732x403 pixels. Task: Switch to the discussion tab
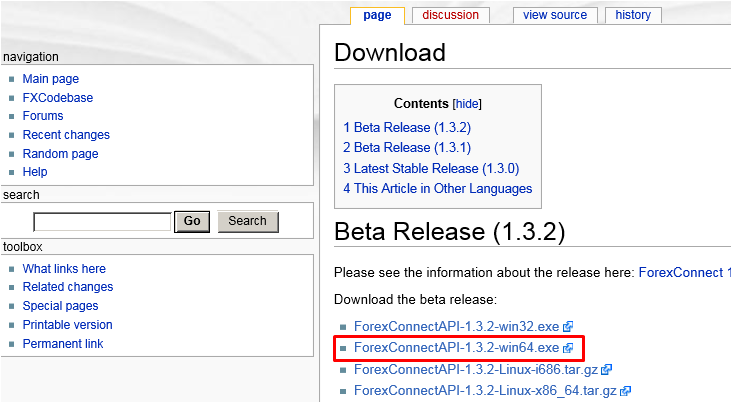[x=450, y=15]
